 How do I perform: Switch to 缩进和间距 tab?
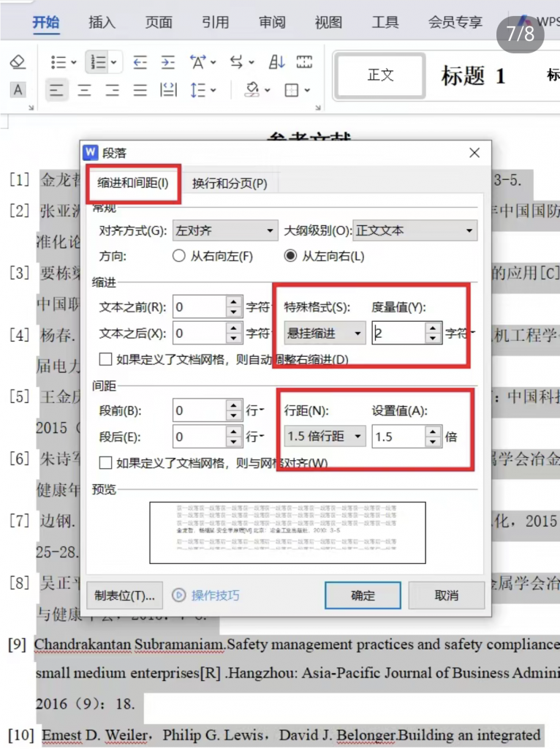tap(133, 183)
